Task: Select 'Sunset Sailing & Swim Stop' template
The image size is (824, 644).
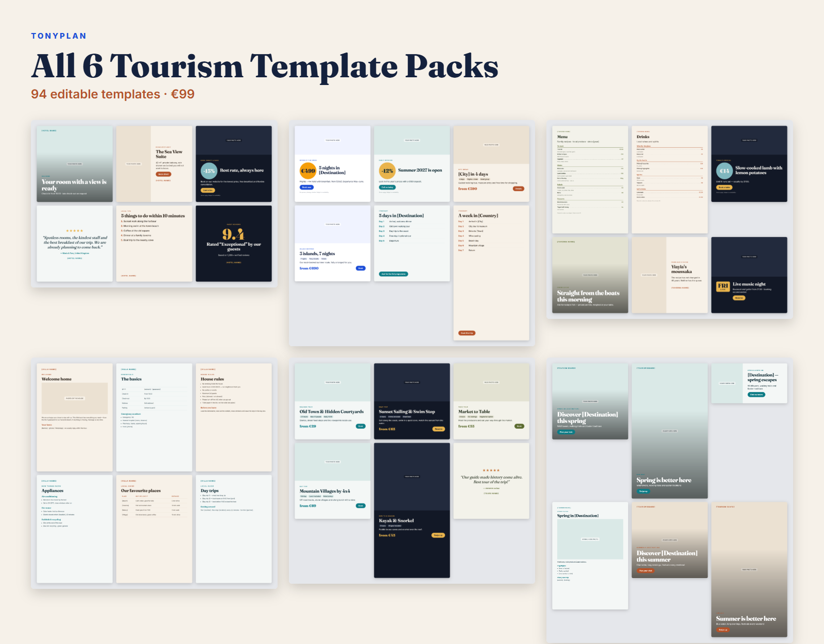Action: click(x=412, y=401)
